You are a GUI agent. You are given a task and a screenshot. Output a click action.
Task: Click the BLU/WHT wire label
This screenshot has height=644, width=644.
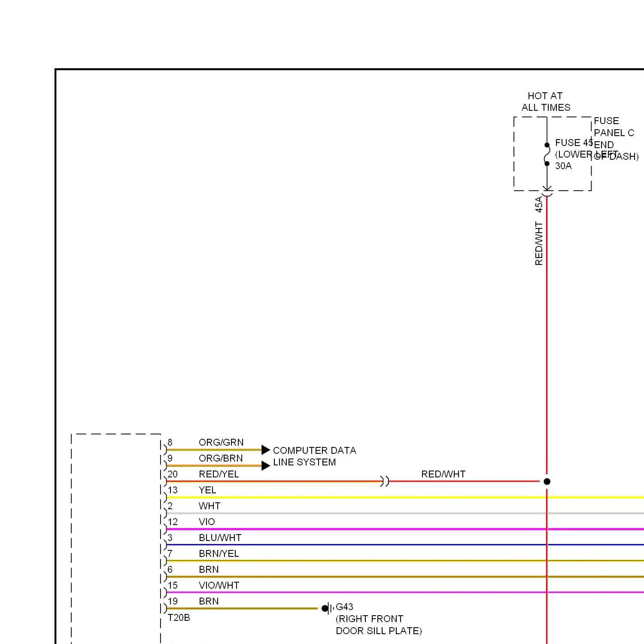[220, 538]
